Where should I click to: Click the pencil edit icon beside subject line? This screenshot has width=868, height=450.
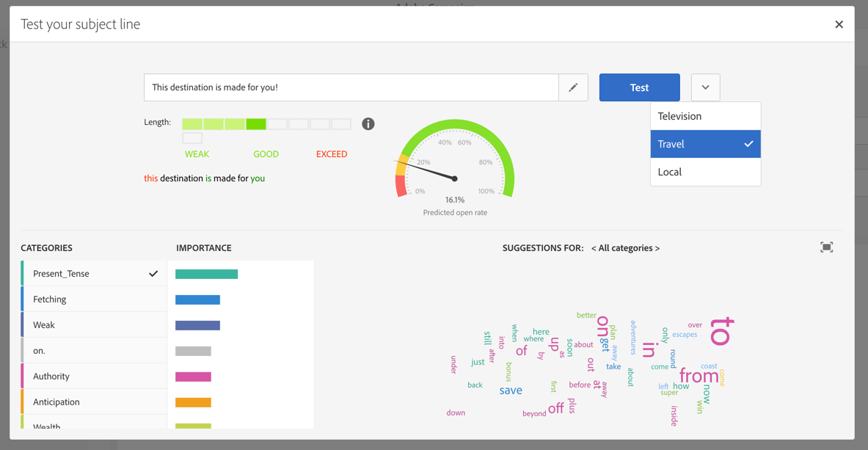point(573,87)
